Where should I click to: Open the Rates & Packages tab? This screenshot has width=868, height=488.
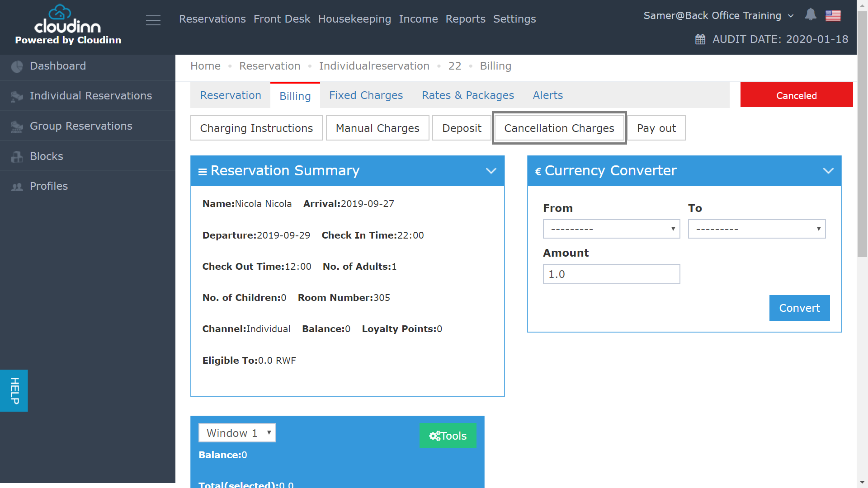468,95
